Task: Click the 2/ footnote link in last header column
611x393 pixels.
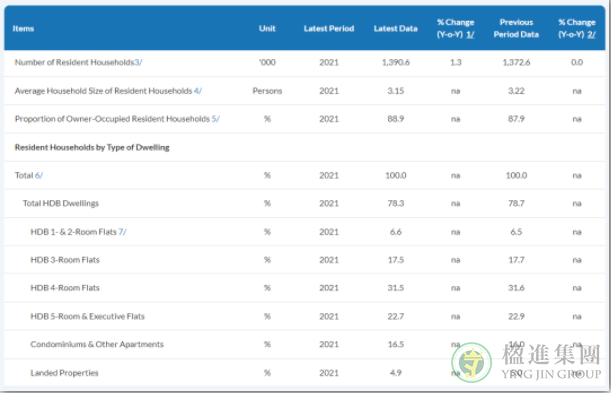Action: (592, 35)
